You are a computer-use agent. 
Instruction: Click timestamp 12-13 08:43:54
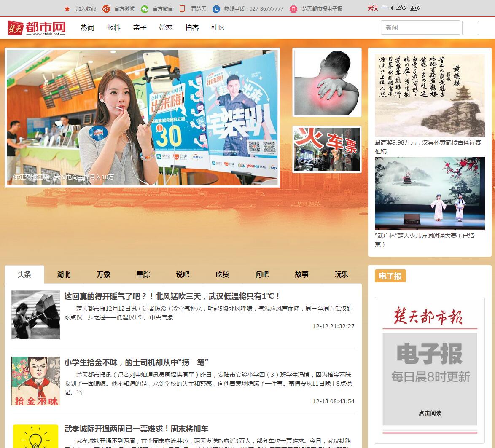coord(334,401)
